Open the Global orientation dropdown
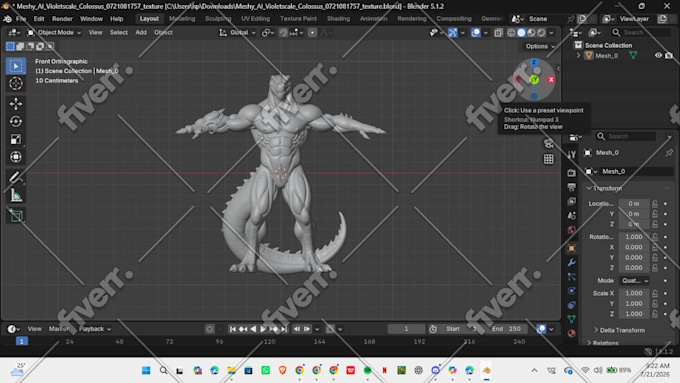 tap(237, 33)
